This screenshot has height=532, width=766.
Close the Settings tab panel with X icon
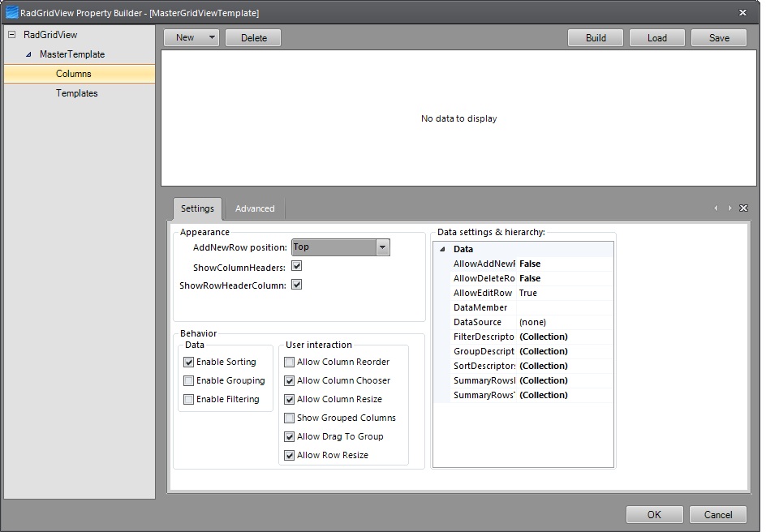pos(743,208)
